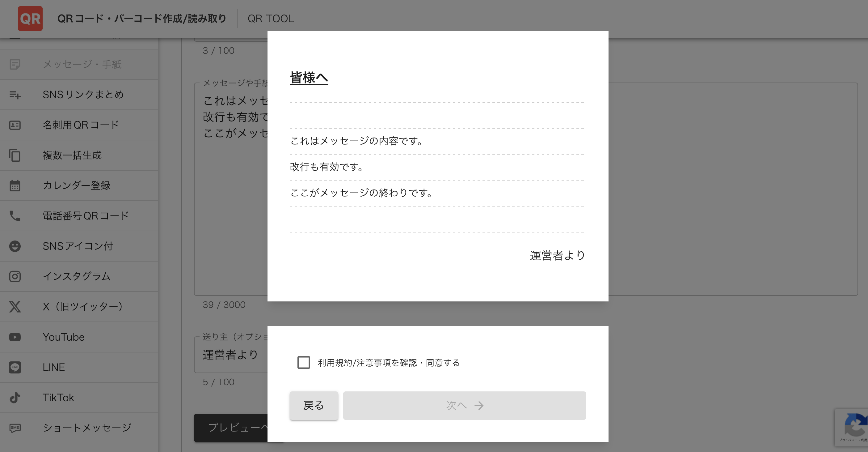Click the 次へ button
The width and height of the screenshot is (868, 452).
464,405
